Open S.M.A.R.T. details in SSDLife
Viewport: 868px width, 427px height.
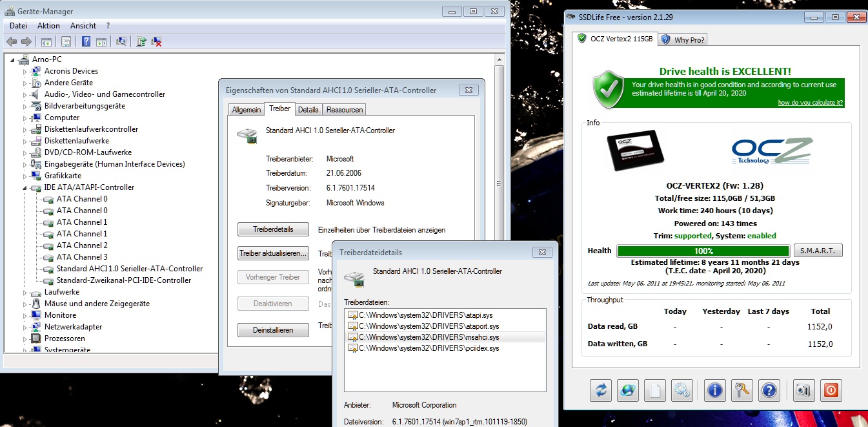(818, 251)
